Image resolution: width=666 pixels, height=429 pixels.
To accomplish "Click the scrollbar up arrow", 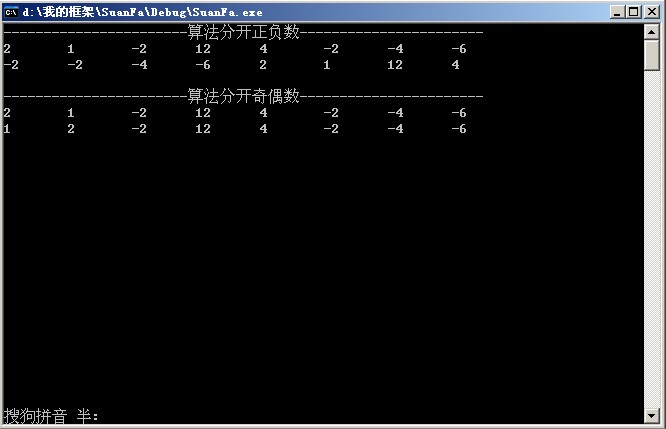I will click(652, 32).
